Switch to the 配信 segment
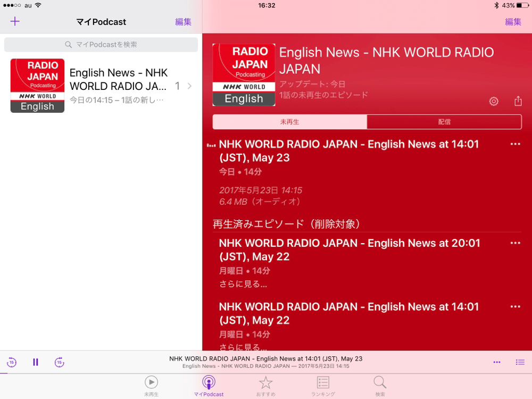This screenshot has width=532, height=399. (x=444, y=122)
